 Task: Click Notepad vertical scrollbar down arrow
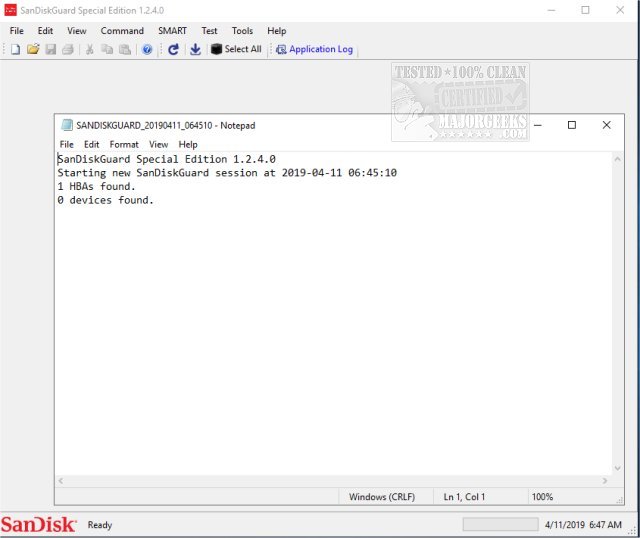(618, 468)
